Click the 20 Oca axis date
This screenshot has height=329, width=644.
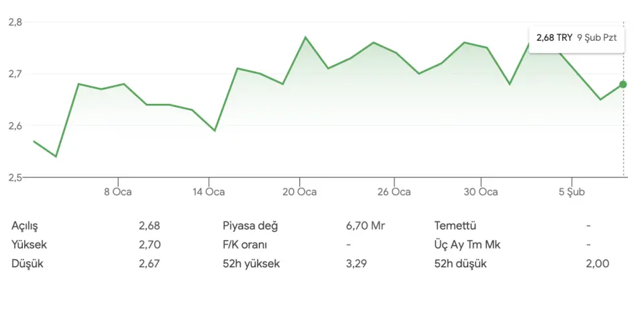299,192
